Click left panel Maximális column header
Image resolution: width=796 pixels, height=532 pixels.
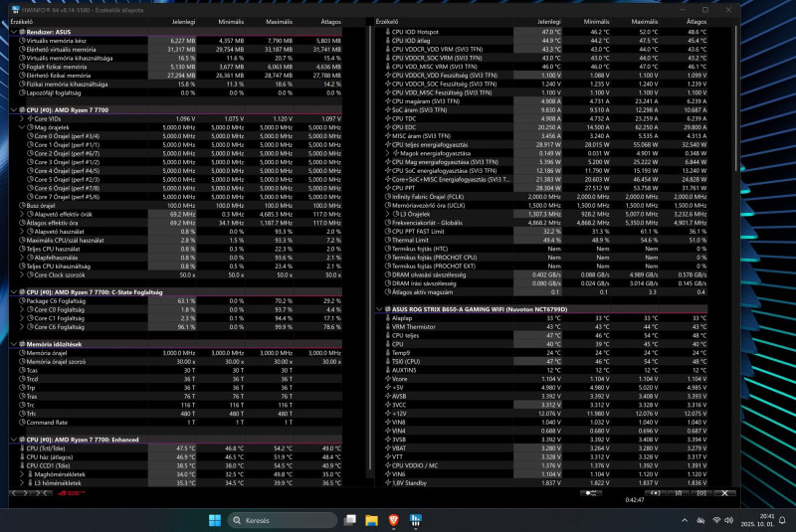pyautogui.click(x=280, y=22)
